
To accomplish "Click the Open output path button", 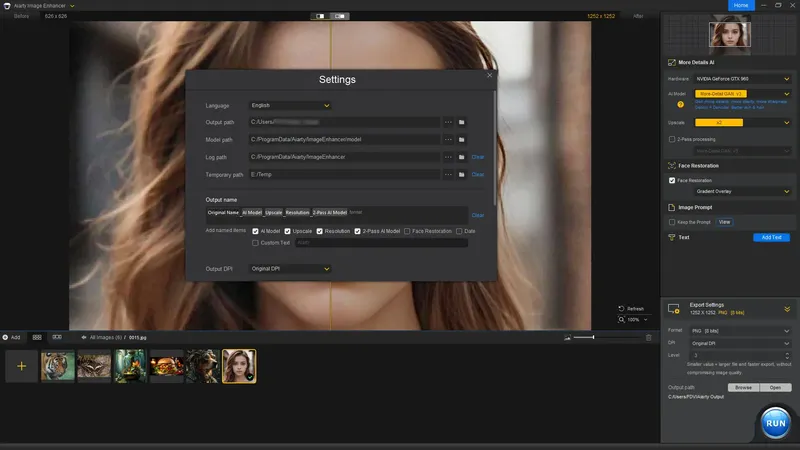I will [776, 388].
